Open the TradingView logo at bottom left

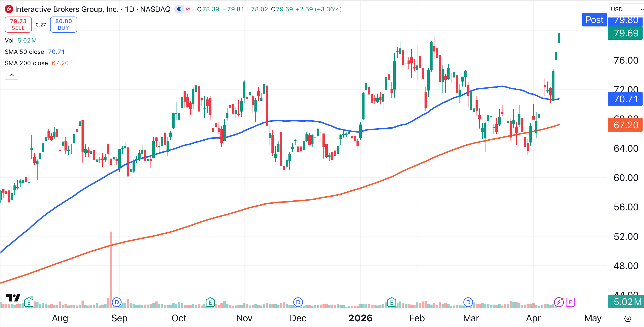[13, 298]
